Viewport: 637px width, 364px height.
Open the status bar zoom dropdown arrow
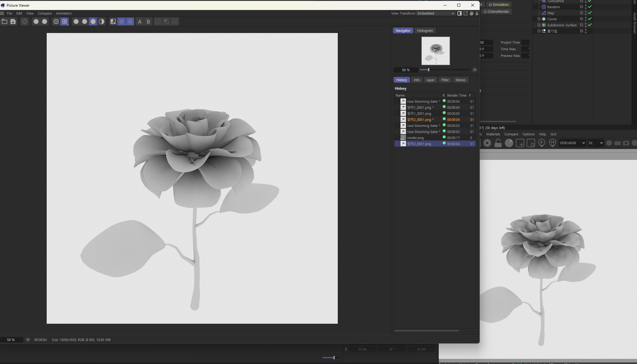point(28,340)
